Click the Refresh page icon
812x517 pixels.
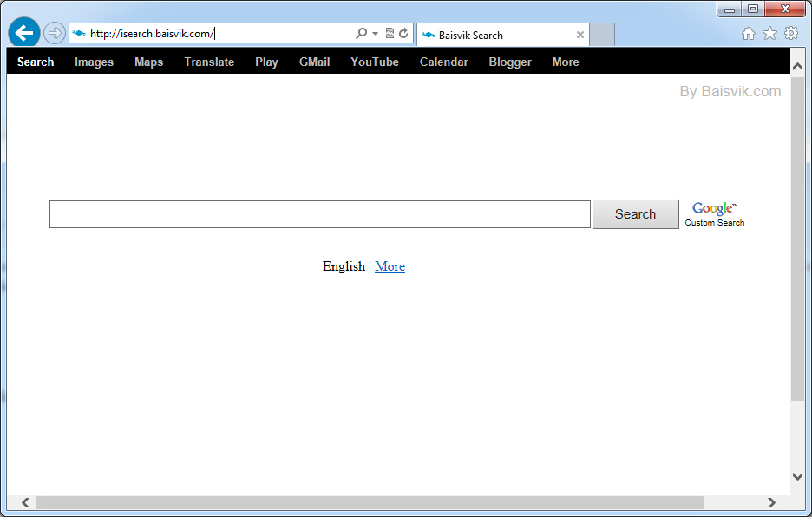pyautogui.click(x=403, y=34)
